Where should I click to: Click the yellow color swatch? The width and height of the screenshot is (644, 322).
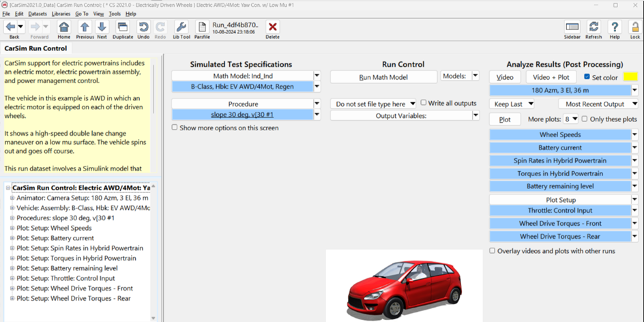point(630,77)
